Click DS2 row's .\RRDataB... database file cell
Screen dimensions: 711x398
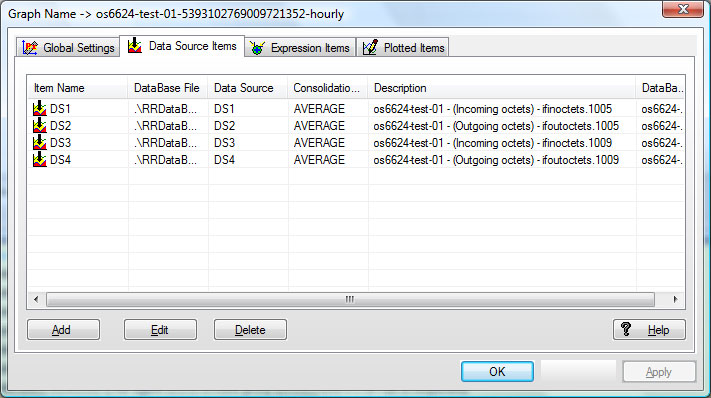166,126
